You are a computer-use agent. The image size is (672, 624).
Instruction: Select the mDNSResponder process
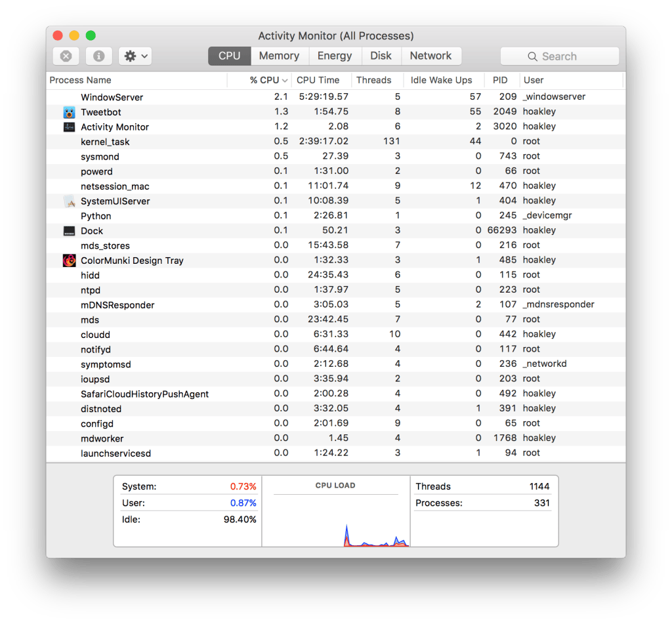click(336, 304)
